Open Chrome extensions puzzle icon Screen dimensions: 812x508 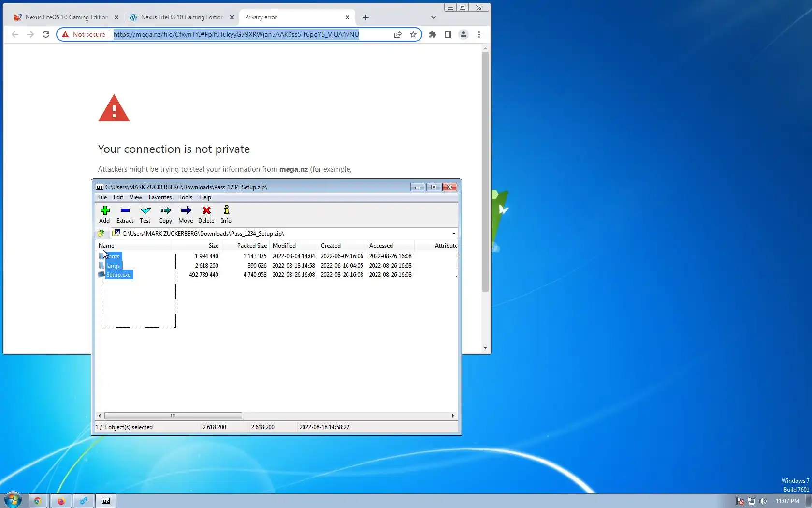[x=433, y=34]
